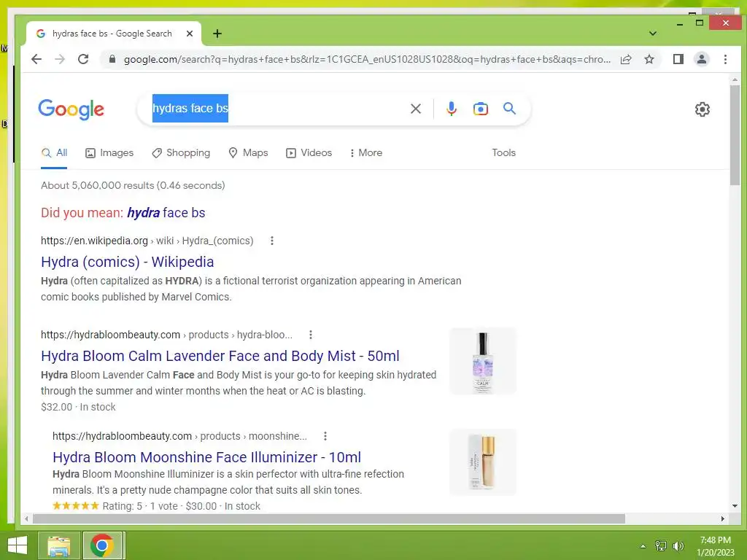Click the '$32.00 · In stock' text
Viewport: 747px width, 560px height.
coord(78,407)
